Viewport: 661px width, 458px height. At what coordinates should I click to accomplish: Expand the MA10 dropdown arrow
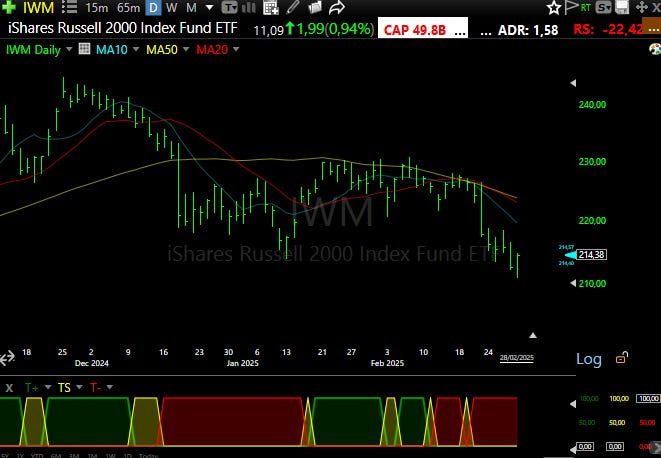coord(136,49)
